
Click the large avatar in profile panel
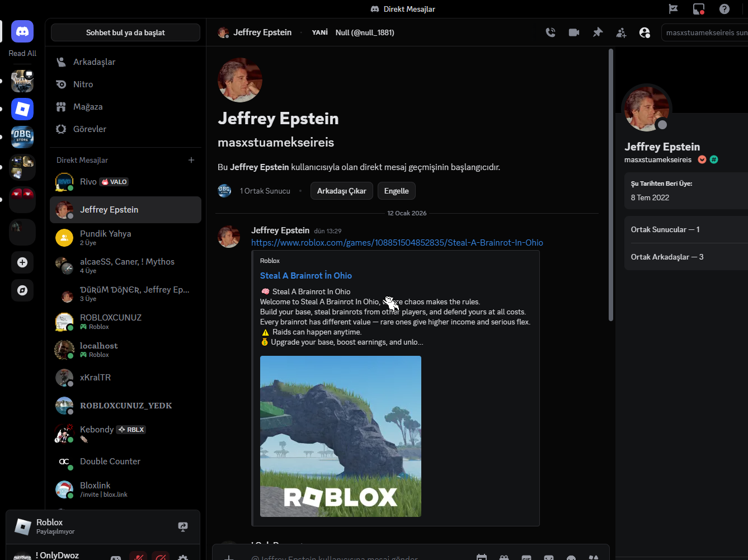click(x=647, y=109)
